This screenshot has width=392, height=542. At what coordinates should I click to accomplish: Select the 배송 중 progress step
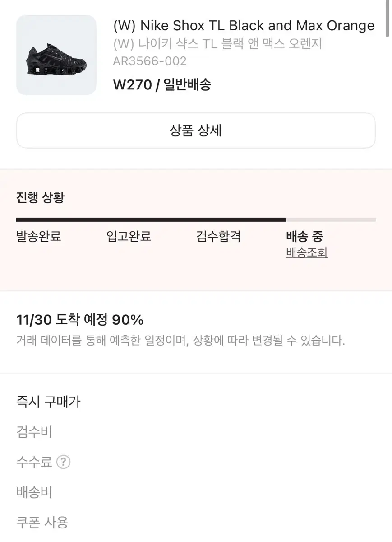point(304,236)
